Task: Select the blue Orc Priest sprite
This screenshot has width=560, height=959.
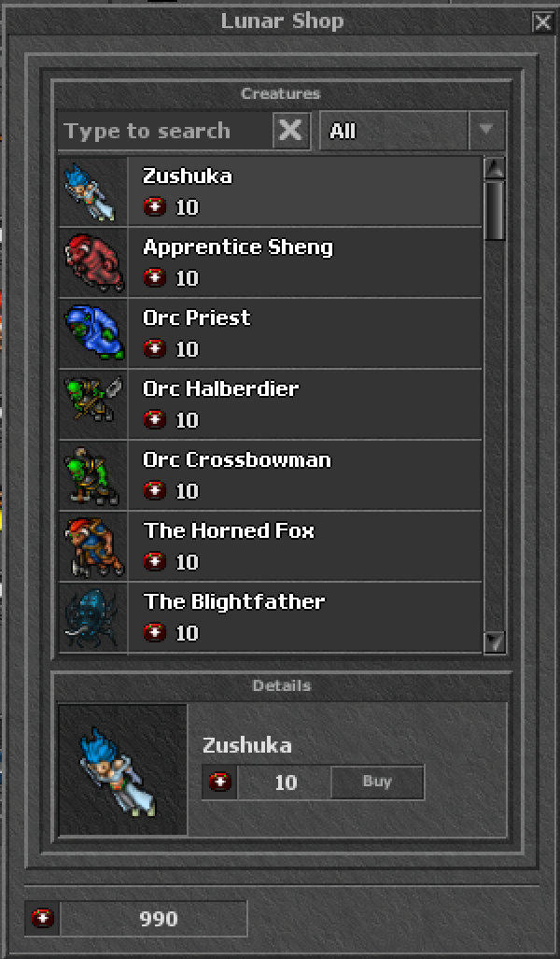Action: tap(93, 333)
